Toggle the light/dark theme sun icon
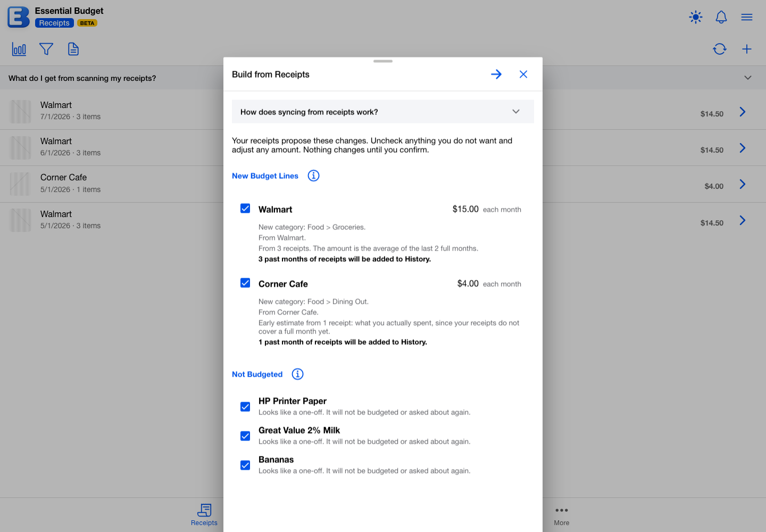The width and height of the screenshot is (766, 532). (x=696, y=17)
